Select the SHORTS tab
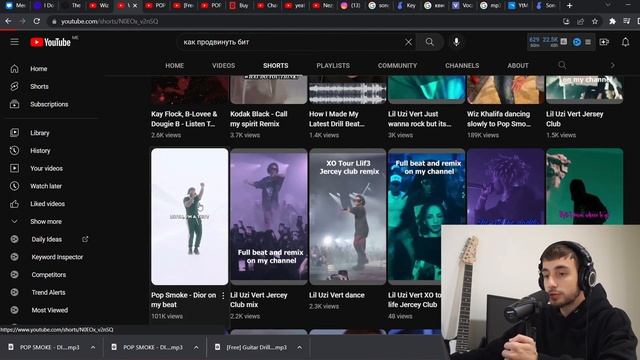 point(276,65)
